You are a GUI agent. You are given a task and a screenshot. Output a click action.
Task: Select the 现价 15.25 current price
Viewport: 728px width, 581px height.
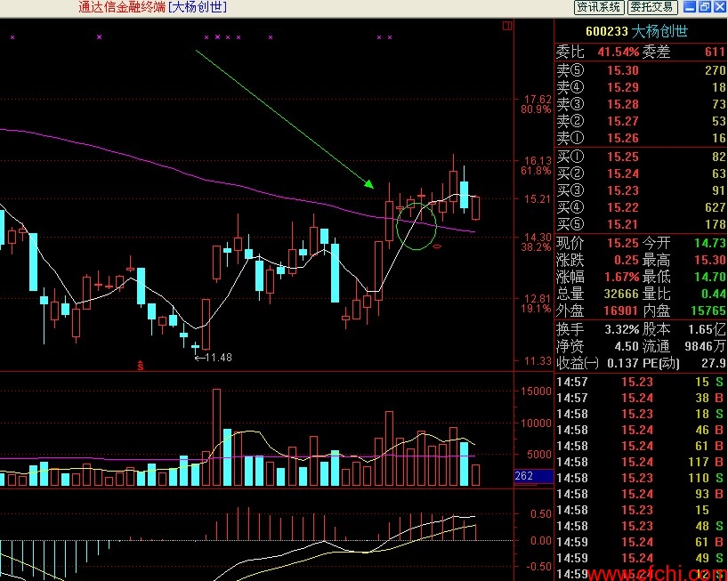coord(623,243)
